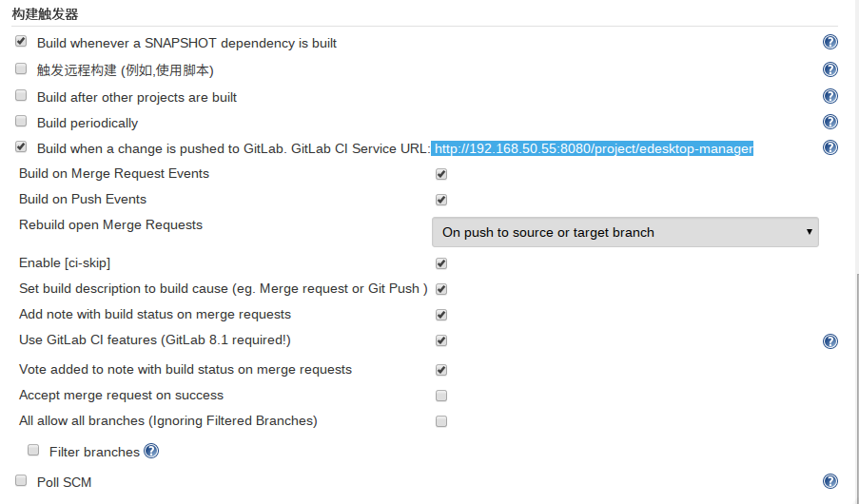Disable Vote added to note checkbox
The height and width of the screenshot is (504, 859).
tap(441, 370)
